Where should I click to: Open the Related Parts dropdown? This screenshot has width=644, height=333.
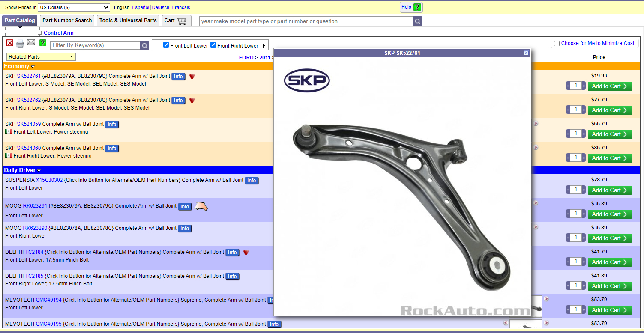(41, 57)
